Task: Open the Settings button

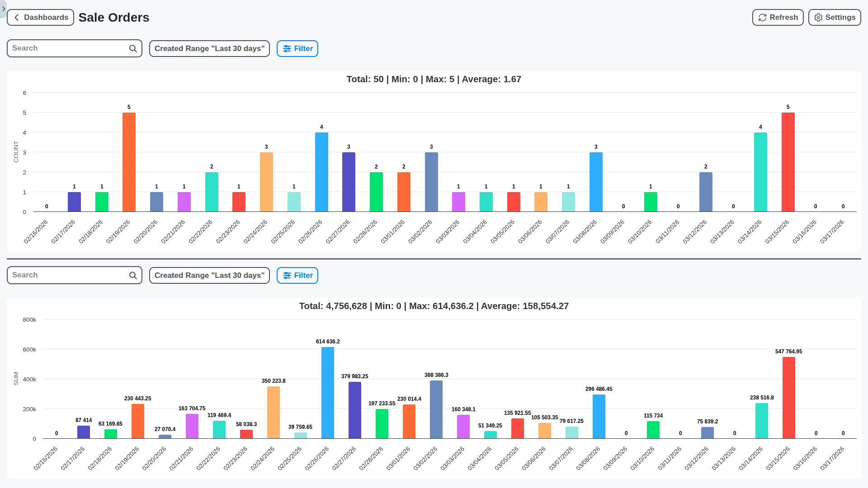Action: click(x=834, y=17)
